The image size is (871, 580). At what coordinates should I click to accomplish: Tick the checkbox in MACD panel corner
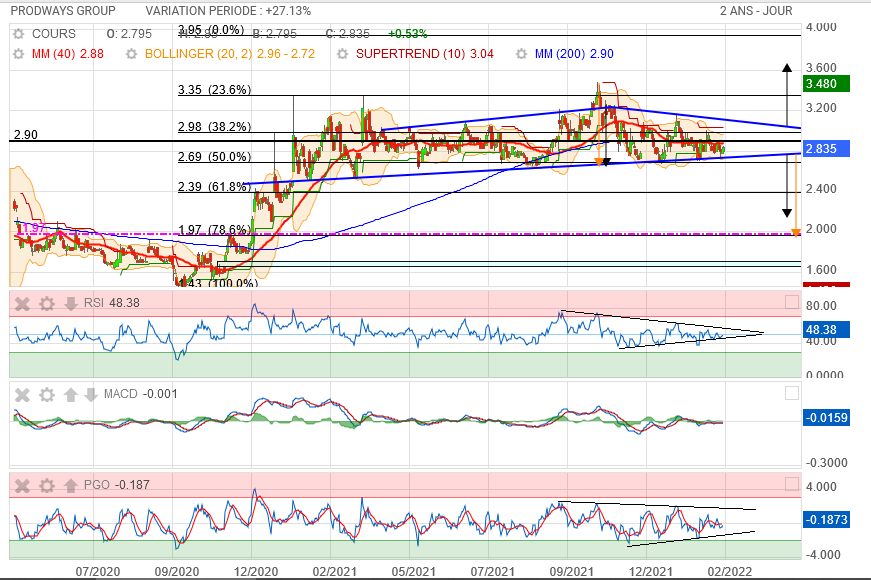pos(792,393)
